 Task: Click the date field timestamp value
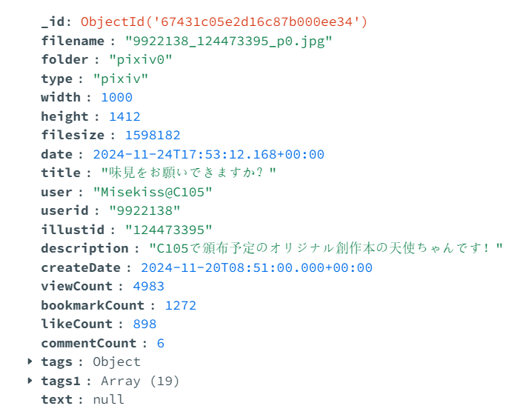208,154
